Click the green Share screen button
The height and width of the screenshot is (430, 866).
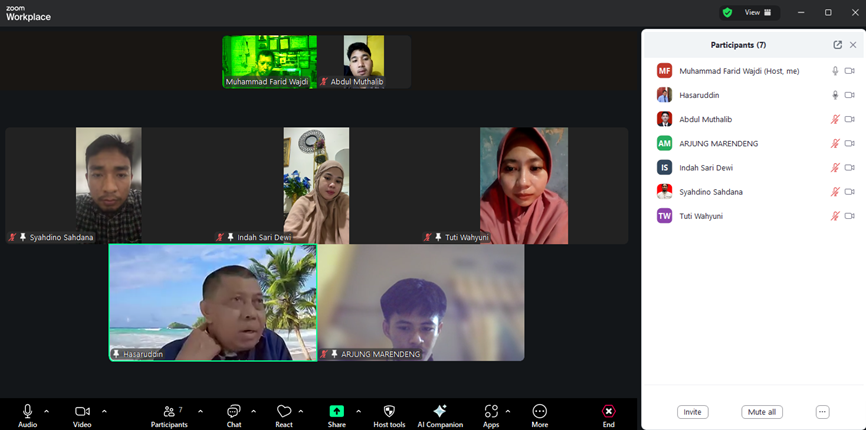point(336,411)
